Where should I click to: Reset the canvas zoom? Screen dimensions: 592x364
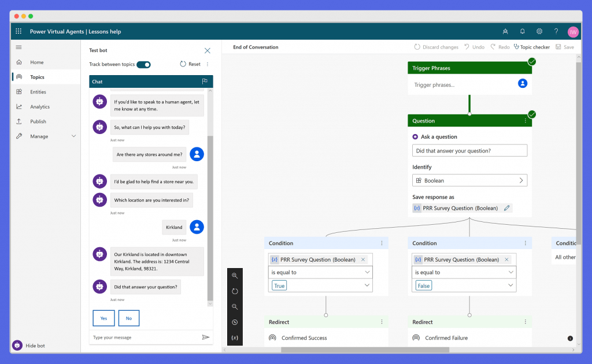(x=235, y=291)
